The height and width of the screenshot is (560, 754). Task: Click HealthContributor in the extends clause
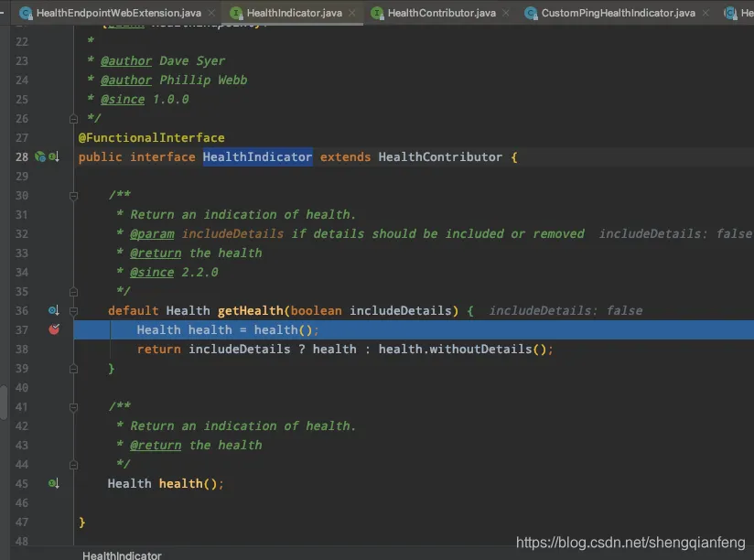click(x=440, y=156)
